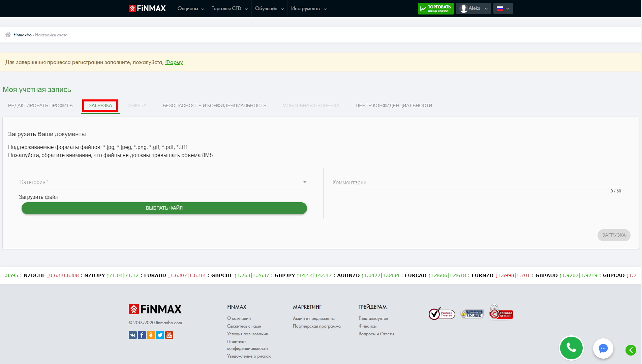Open the Aleks user account menu
Viewport: 642px width, 364px height.
point(473,8)
